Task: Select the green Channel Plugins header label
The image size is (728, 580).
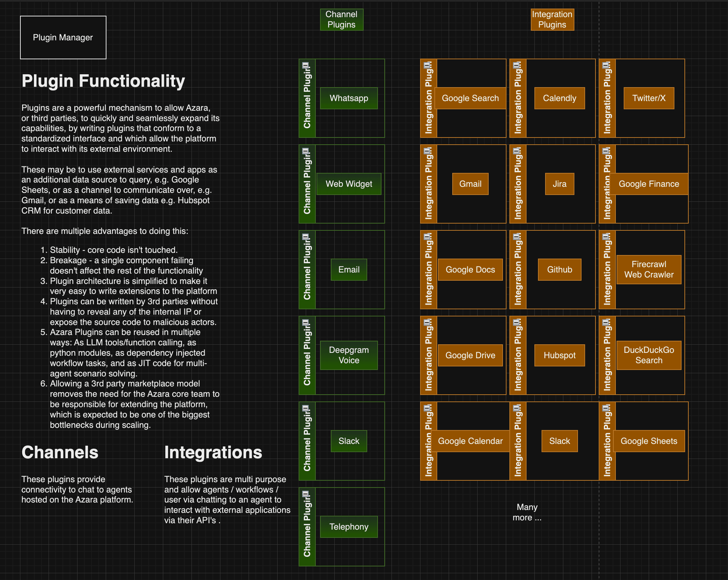Action: tap(341, 20)
